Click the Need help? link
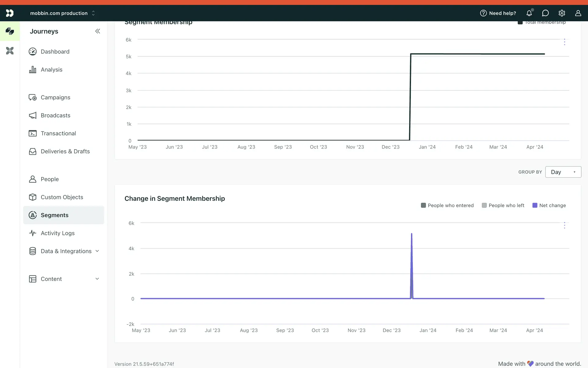Image resolution: width=588 pixels, height=368 pixels. (x=498, y=13)
